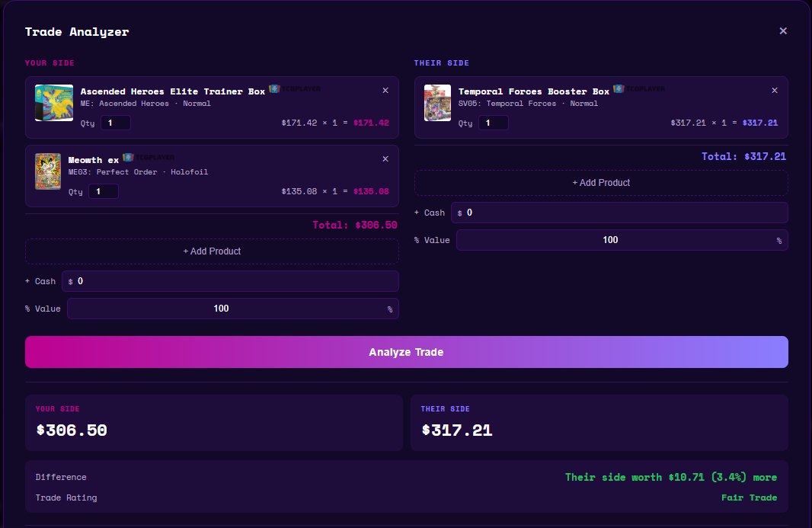Click the $317.21 line total for Temporal Forces
This screenshot has width=812, height=528.
tap(759, 123)
